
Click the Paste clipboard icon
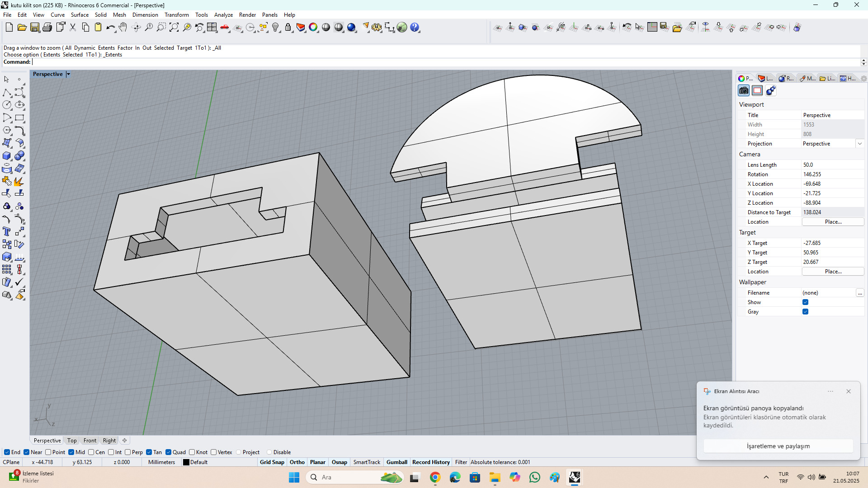(98, 28)
